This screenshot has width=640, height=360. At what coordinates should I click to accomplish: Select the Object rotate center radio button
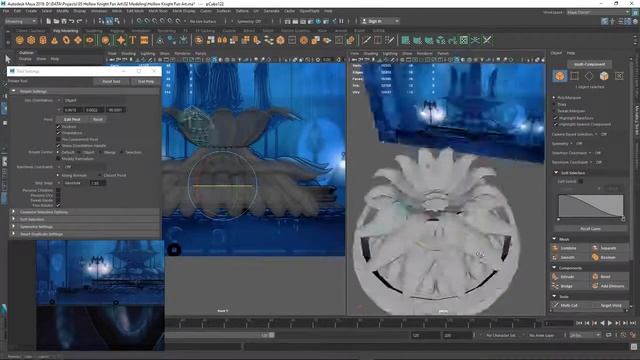coord(79,152)
